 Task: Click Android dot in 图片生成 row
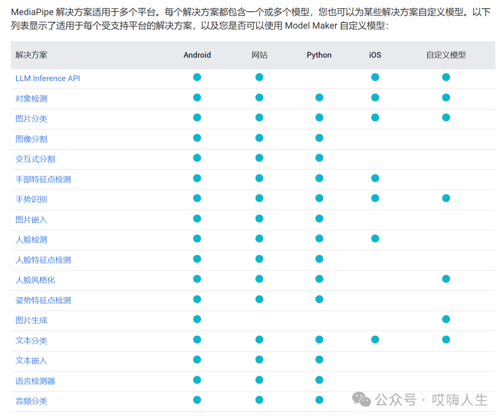coord(197,319)
